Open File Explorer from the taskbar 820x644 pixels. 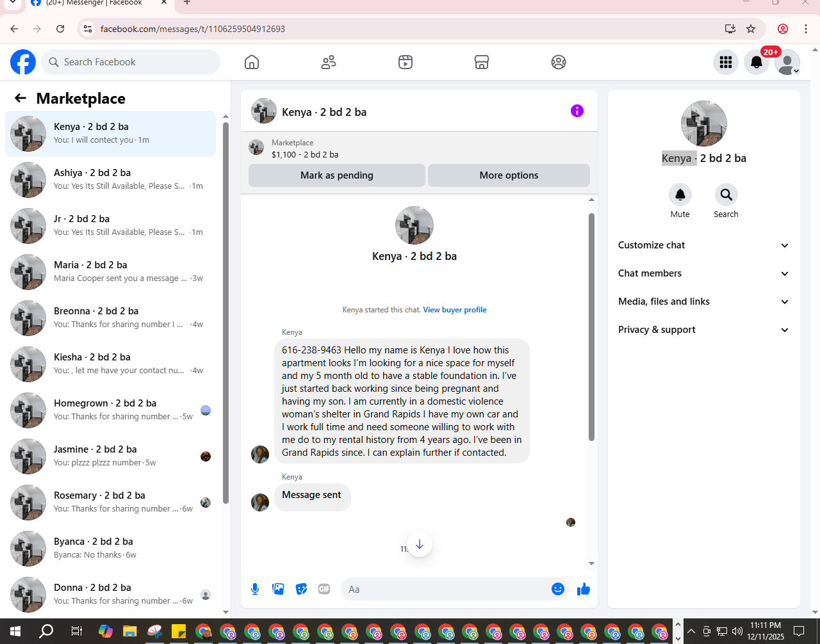130,631
